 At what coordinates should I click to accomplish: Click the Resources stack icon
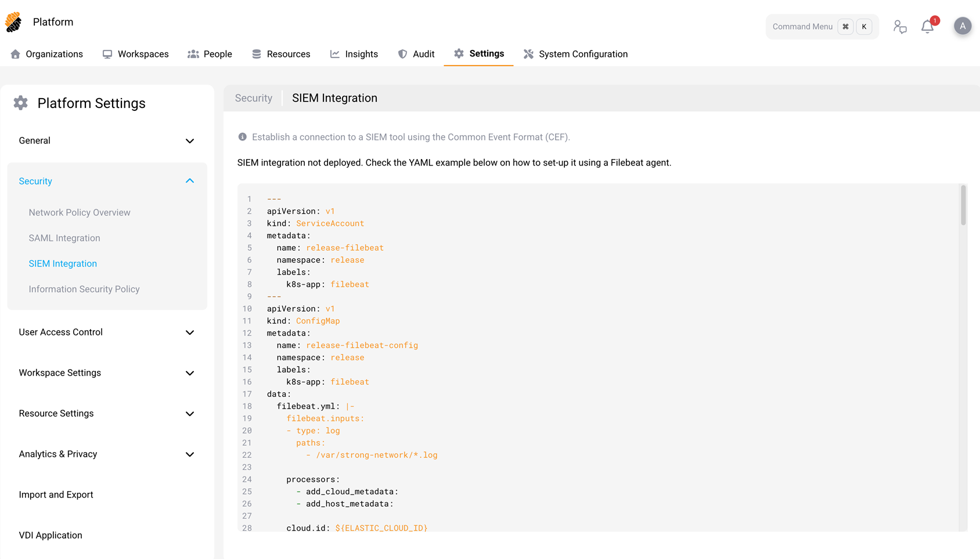(256, 53)
